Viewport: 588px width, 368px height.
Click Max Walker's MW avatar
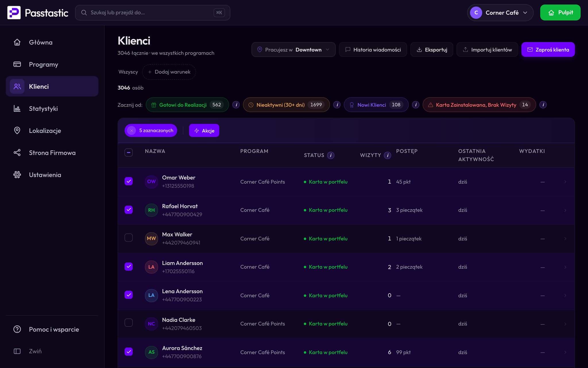(x=151, y=238)
